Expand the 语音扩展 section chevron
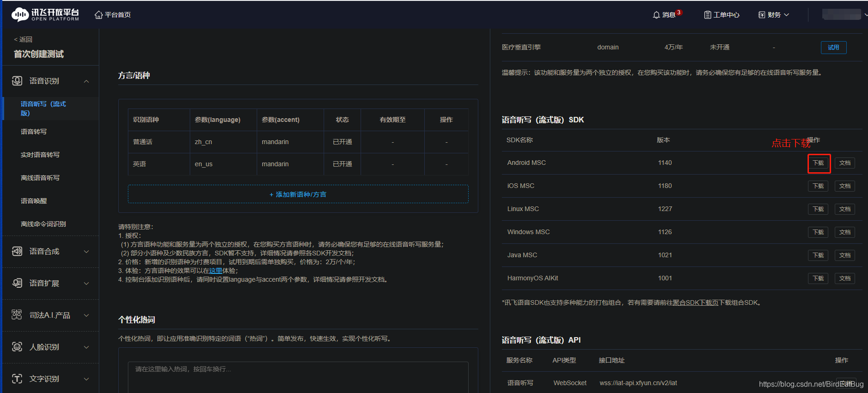The height and width of the screenshot is (393, 868). [86, 284]
